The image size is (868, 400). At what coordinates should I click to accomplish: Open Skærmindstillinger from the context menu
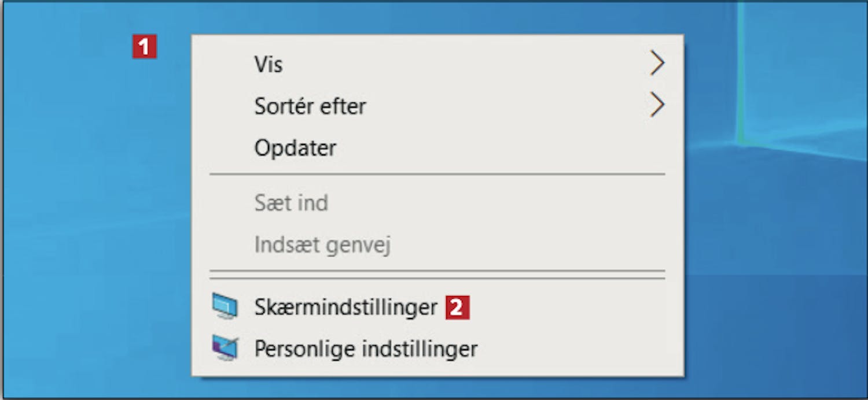[x=437, y=307]
